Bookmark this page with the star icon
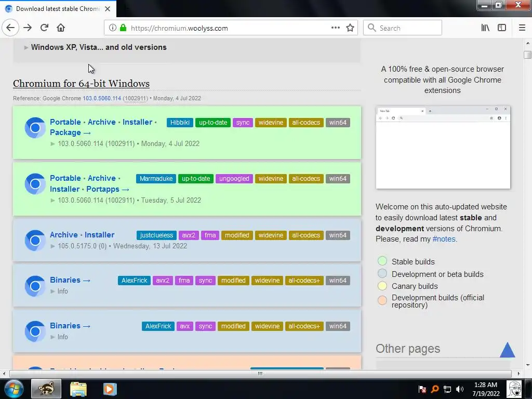This screenshot has height=399, width=532. coord(350,28)
